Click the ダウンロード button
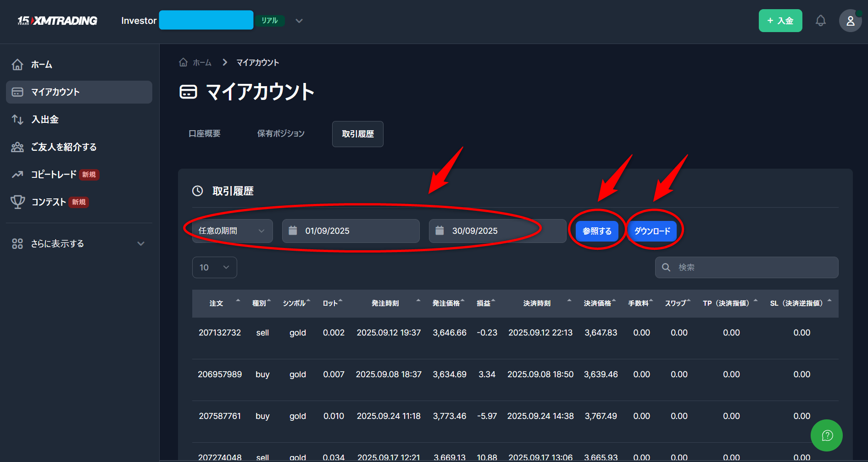Image resolution: width=868 pixels, height=462 pixels. (652, 231)
